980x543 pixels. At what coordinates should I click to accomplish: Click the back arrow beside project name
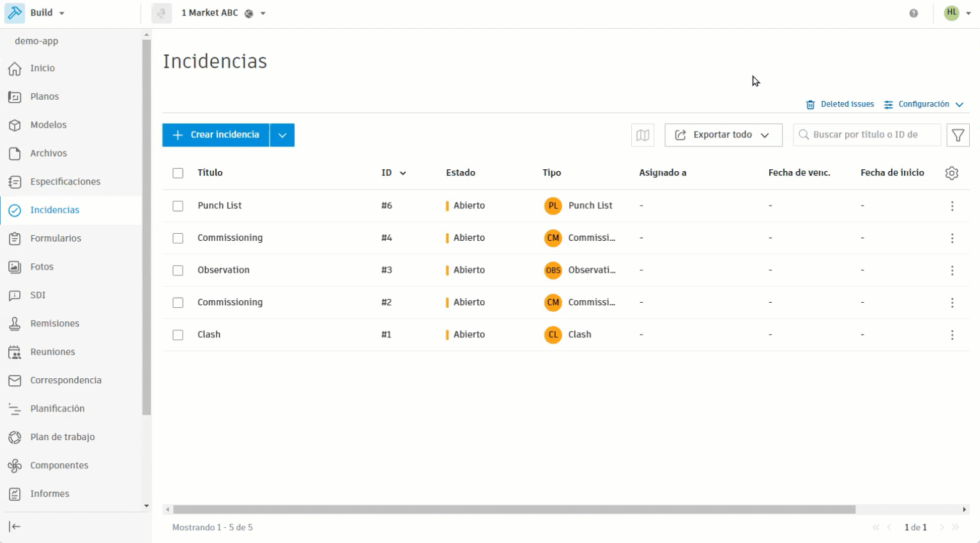[x=162, y=13]
